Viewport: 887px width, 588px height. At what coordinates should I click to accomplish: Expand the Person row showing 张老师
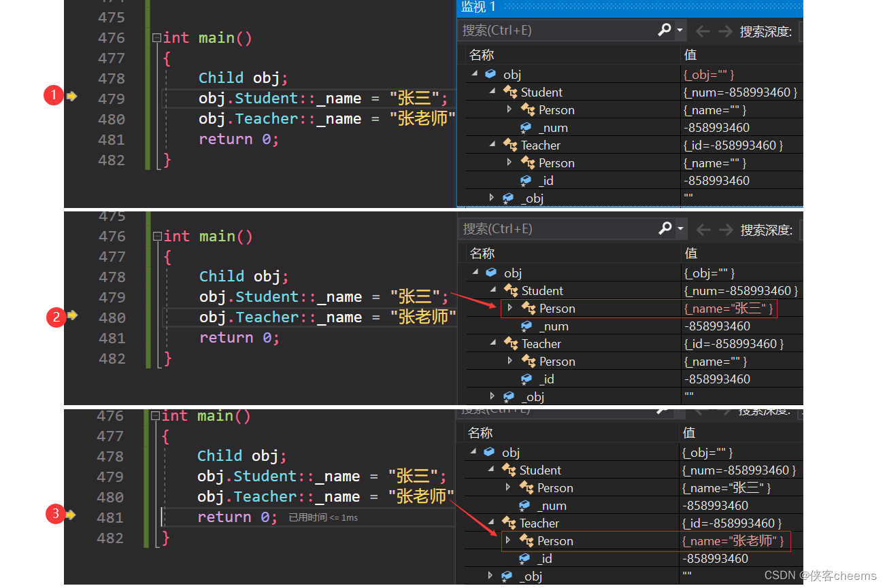pyautogui.click(x=508, y=540)
